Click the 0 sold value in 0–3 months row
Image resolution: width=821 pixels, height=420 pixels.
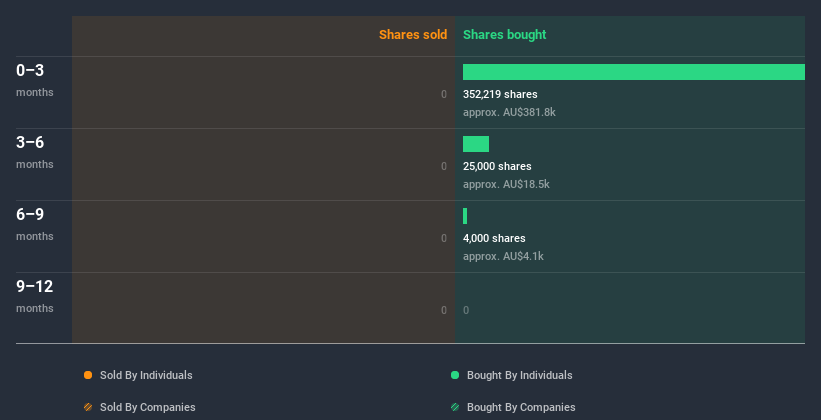[444, 94]
